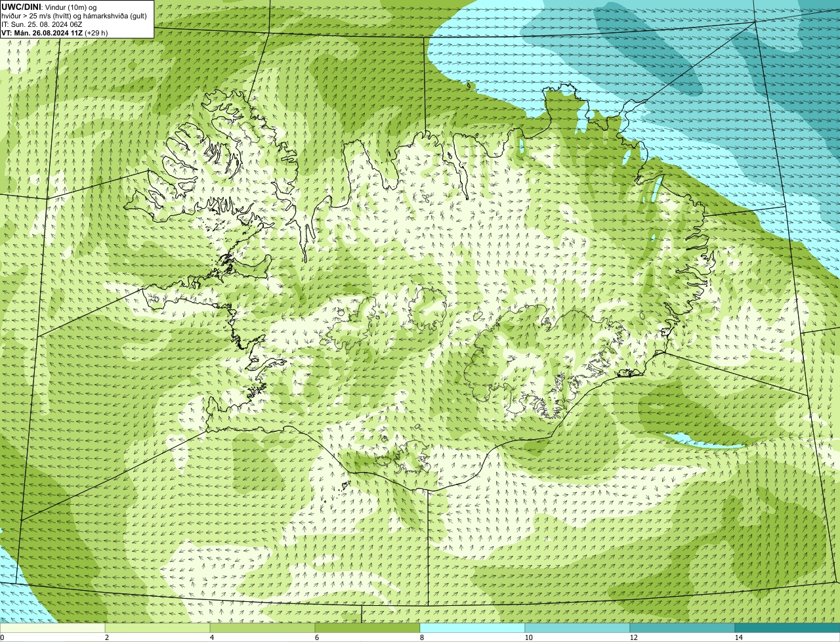The image size is (840, 642).
Task: Click the dark teal above-14 legend swatch
Action: coord(787,628)
